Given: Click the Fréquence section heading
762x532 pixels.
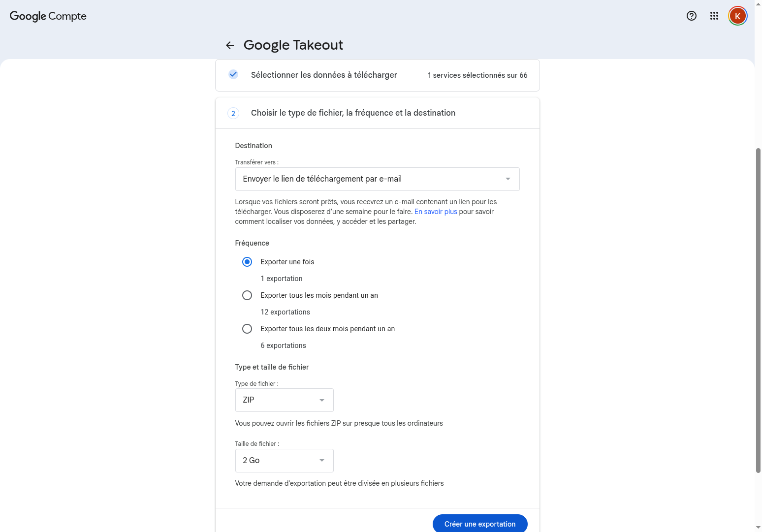Looking at the screenshot, I should (252, 243).
